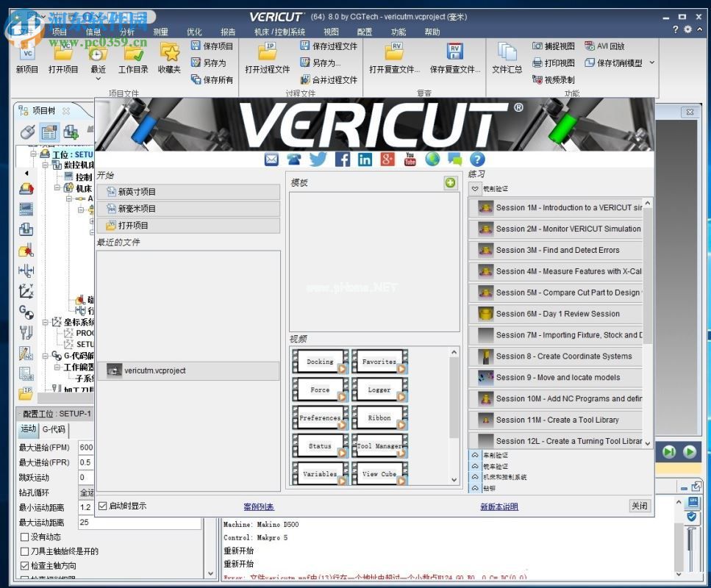Viewport: 711px width, 588px height.
Task: Uncheck the 启动时显示 checkbox
Action: point(104,506)
